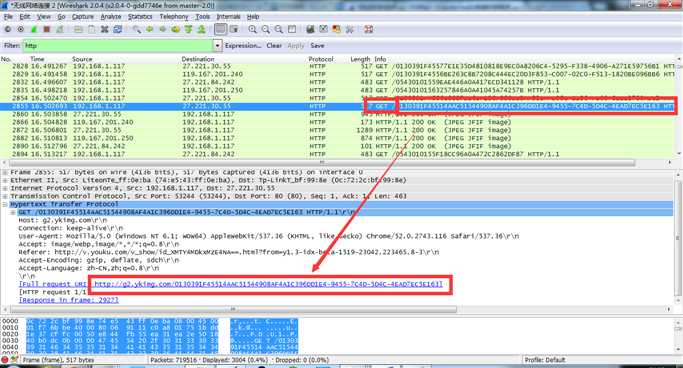Screen dimensions: 683x368
Task: Select the User-Agent header line
Action: [268, 236]
